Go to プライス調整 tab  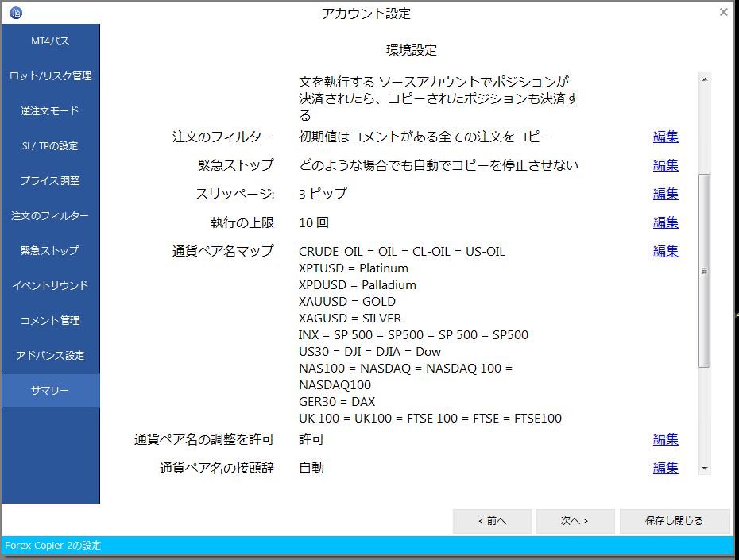pos(50,181)
